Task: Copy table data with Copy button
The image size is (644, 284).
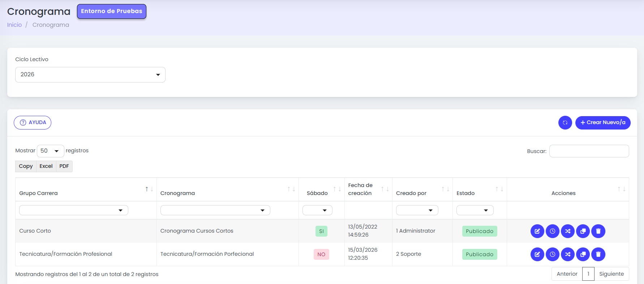Action: pyautogui.click(x=26, y=166)
